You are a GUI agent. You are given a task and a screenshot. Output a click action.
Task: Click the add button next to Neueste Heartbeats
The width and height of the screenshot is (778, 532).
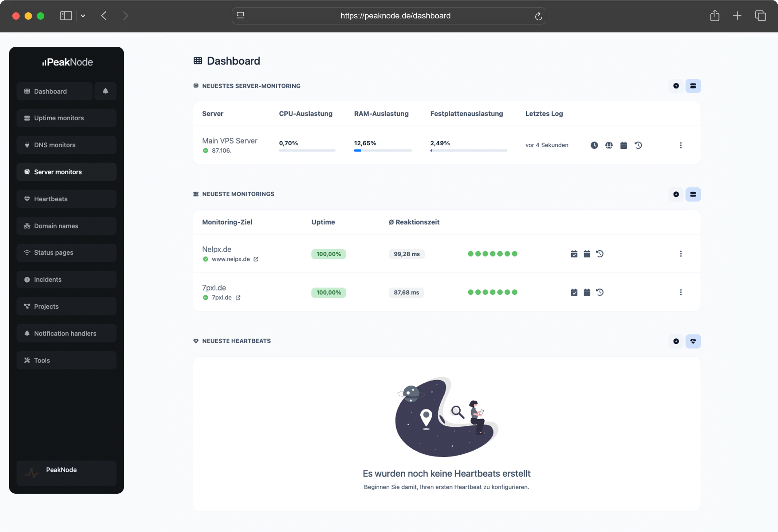tap(676, 341)
